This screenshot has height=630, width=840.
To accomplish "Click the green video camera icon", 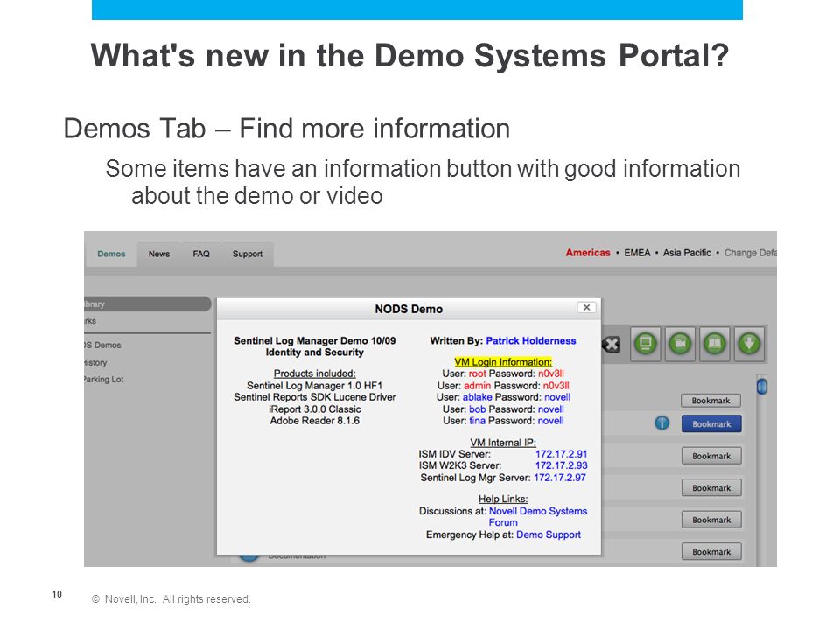I will coord(680,343).
